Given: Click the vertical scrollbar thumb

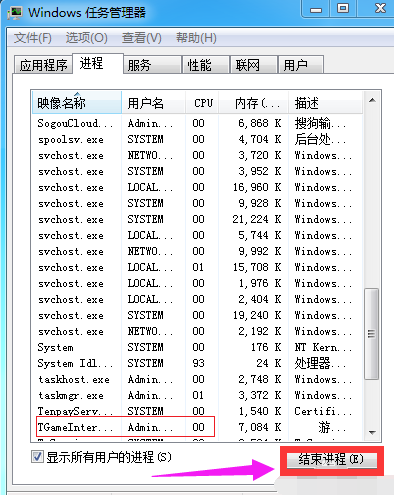Looking at the screenshot, I should click(372, 333).
